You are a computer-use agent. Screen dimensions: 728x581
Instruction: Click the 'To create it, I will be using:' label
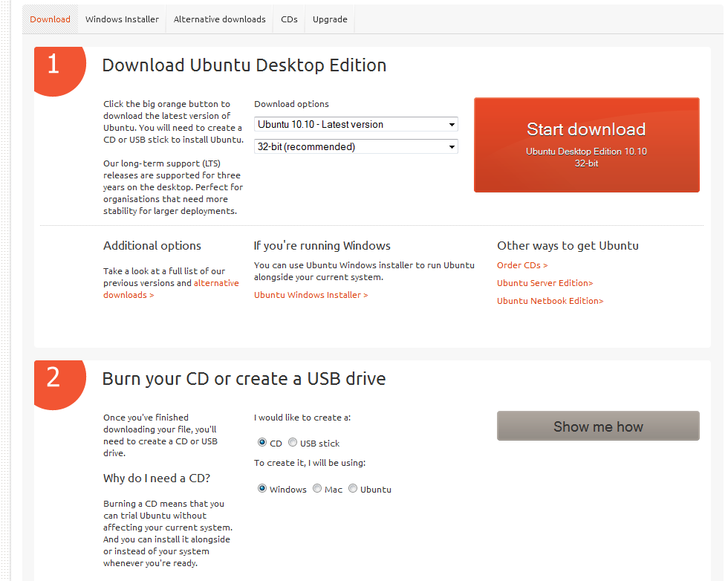(x=310, y=463)
